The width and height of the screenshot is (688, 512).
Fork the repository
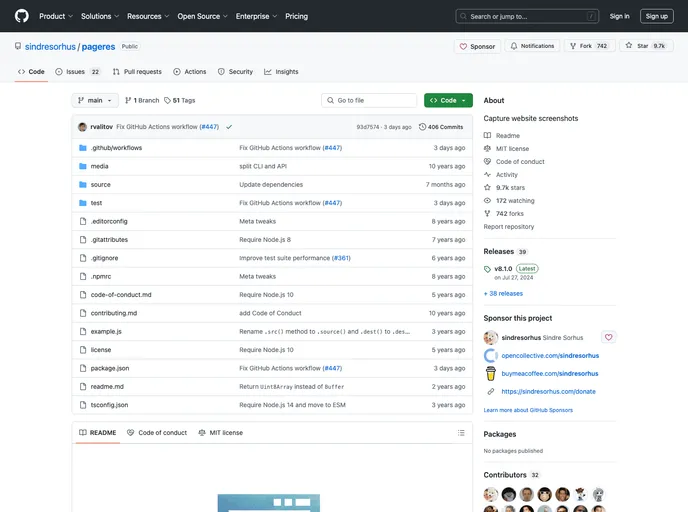pyautogui.click(x=589, y=46)
